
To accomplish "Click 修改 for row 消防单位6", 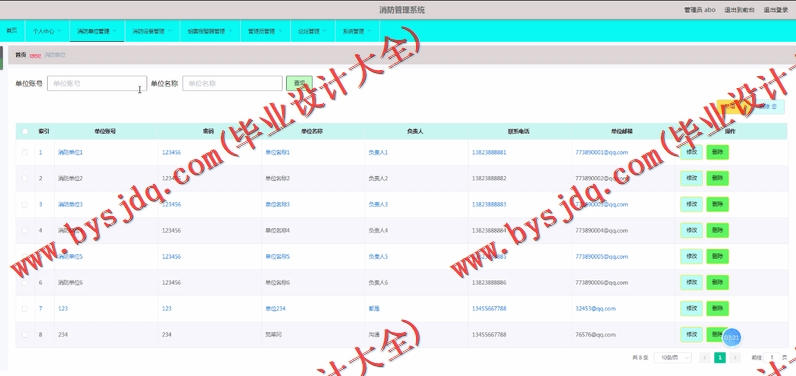I will click(x=691, y=282).
